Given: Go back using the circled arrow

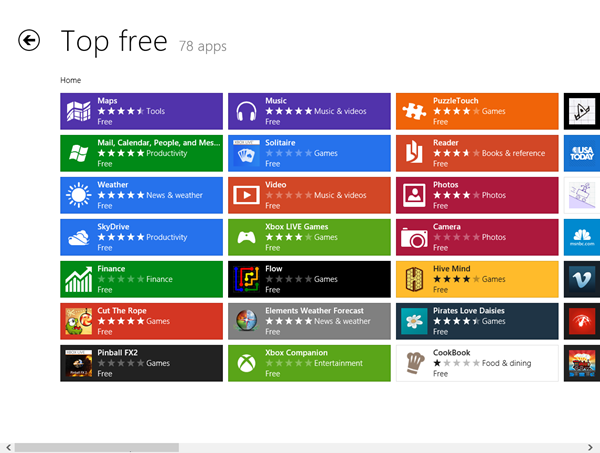Looking at the screenshot, I should (29, 40).
